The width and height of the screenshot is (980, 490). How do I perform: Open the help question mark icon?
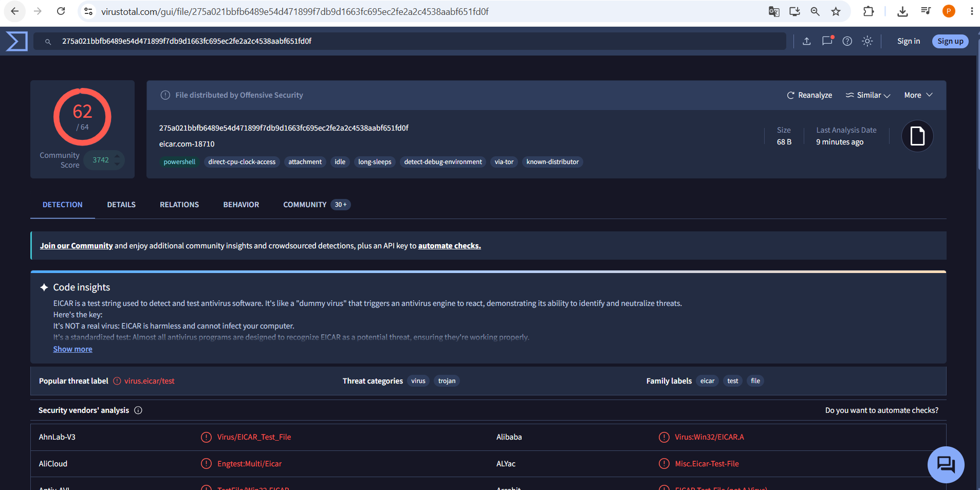[847, 41]
